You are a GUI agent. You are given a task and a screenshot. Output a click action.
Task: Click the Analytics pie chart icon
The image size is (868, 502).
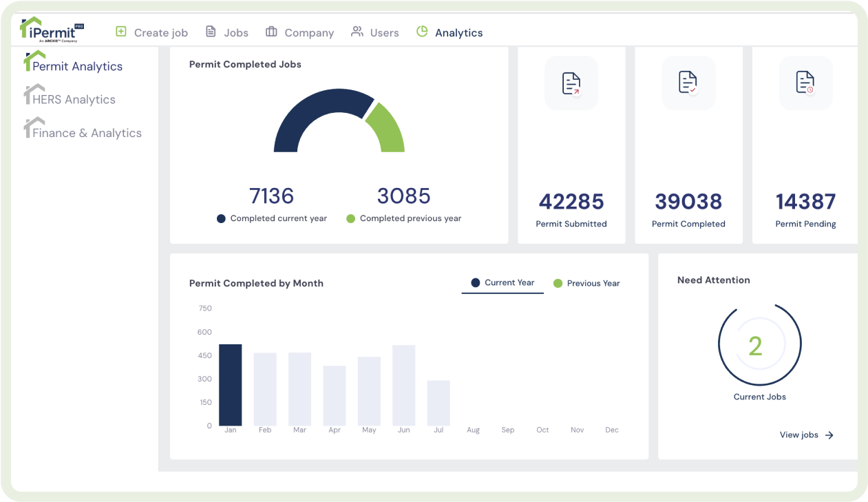click(422, 32)
